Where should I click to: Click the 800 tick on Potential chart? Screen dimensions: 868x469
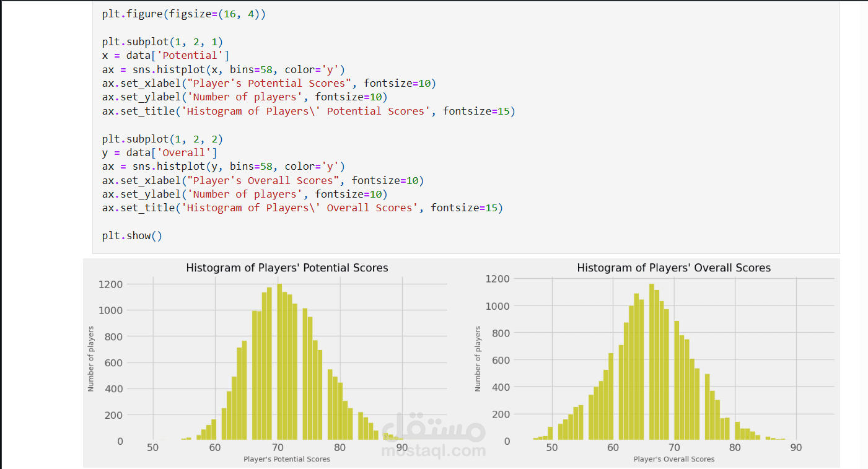point(113,336)
